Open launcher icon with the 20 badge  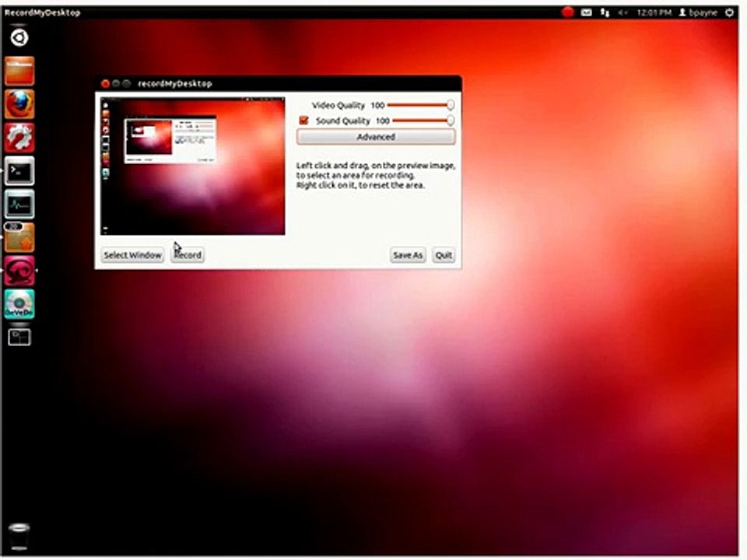pyautogui.click(x=19, y=237)
